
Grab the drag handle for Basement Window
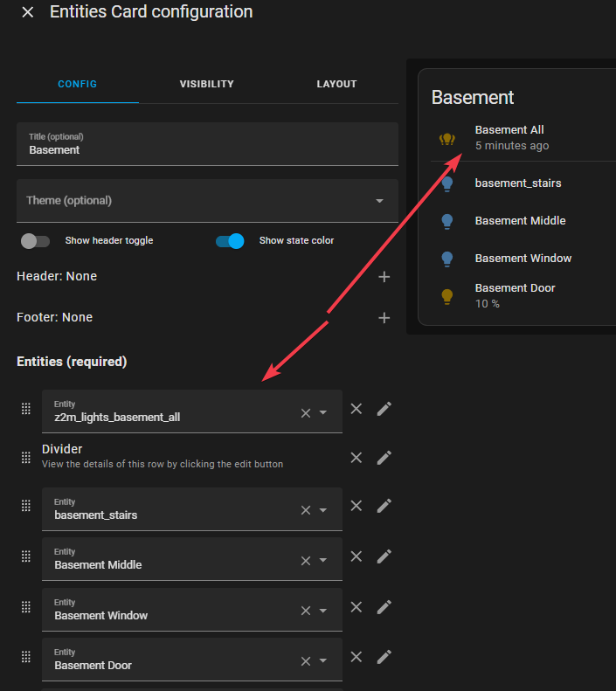pyautogui.click(x=26, y=607)
